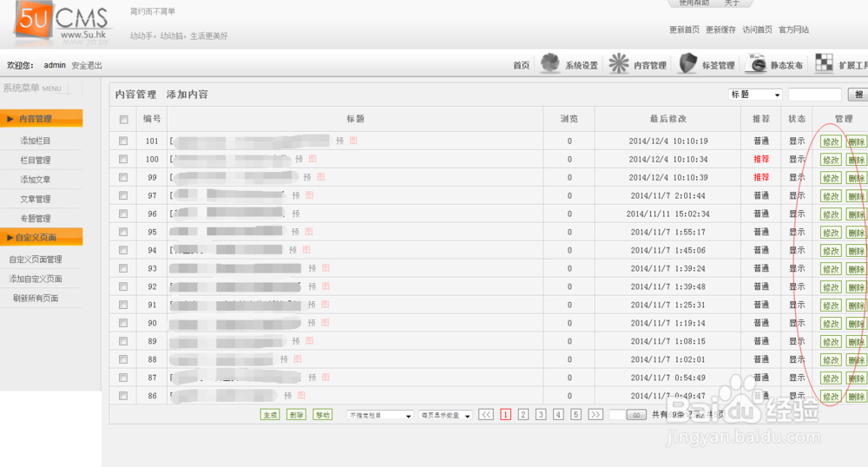Click the 静态发布 browser page icon

(x=755, y=63)
